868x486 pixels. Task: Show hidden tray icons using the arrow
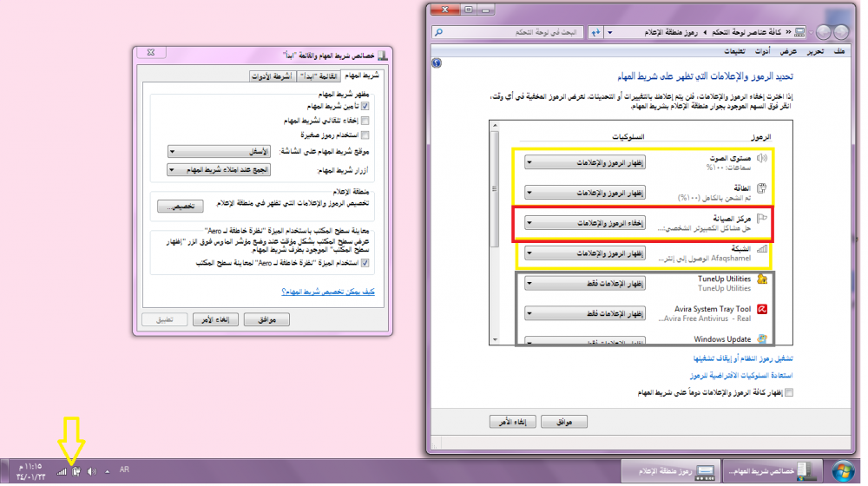[108, 470]
